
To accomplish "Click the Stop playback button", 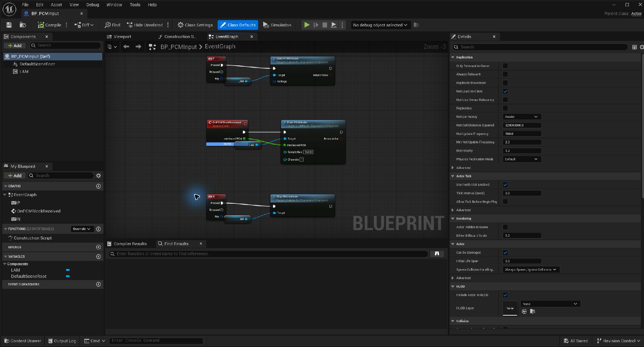I will (x=325, y=25).
